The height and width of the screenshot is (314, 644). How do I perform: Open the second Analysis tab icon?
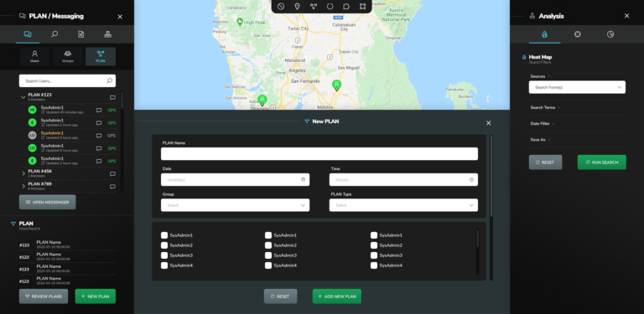pos(578,34)
